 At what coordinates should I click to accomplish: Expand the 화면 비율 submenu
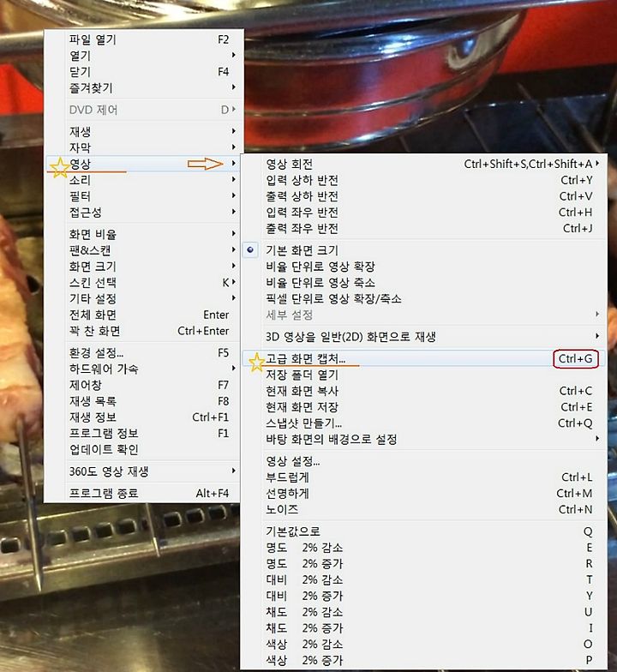point(144,234)
